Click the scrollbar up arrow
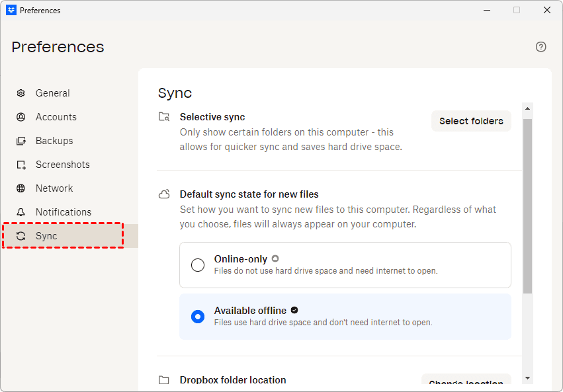Image resolution: width=563 pixels, height=392 pixels. click(x=527, y=109)
